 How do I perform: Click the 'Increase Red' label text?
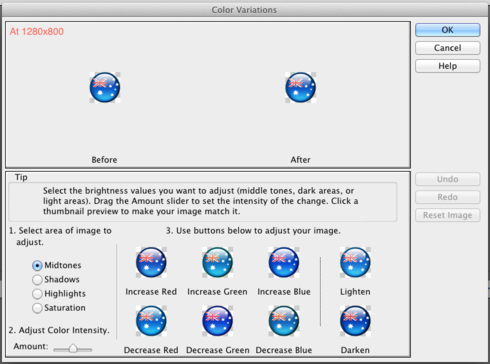tap(151, 292)
